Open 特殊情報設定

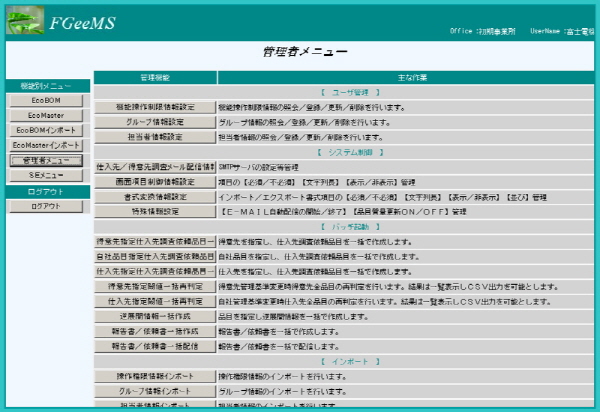(x=155, y=212)
